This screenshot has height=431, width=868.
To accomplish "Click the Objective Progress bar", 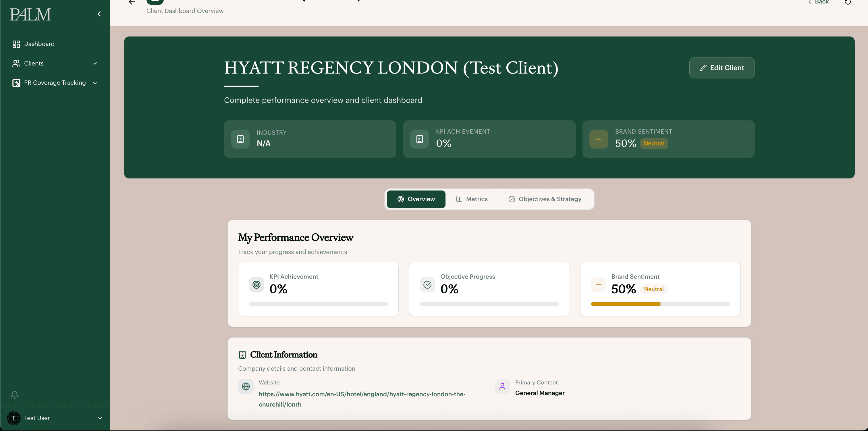I will [x=489, y=304].
